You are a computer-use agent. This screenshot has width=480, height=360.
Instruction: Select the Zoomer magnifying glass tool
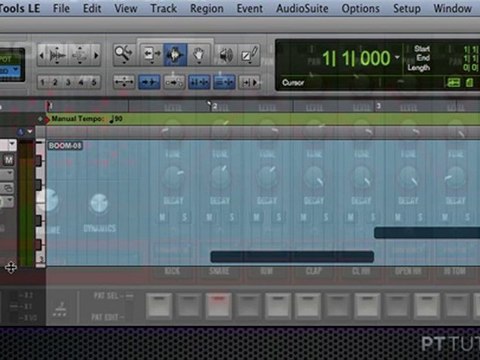pyautogui.click(x=124, y=54)
